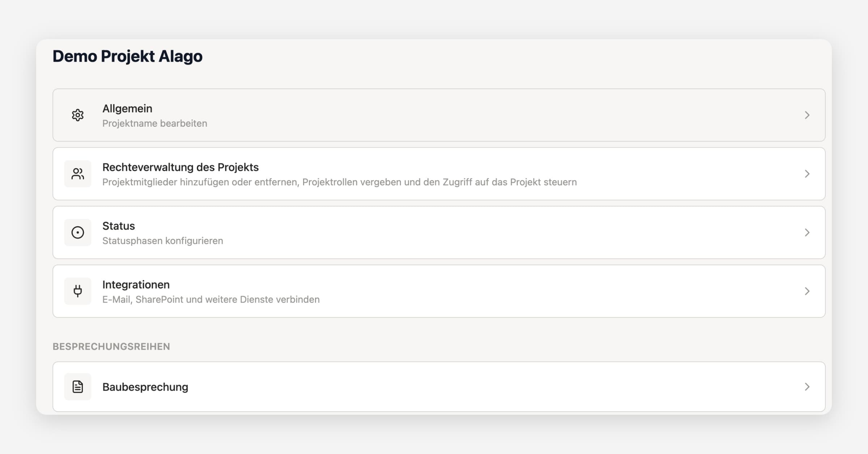
Task: Open the Integrationen heading
Action: (136, 285)
